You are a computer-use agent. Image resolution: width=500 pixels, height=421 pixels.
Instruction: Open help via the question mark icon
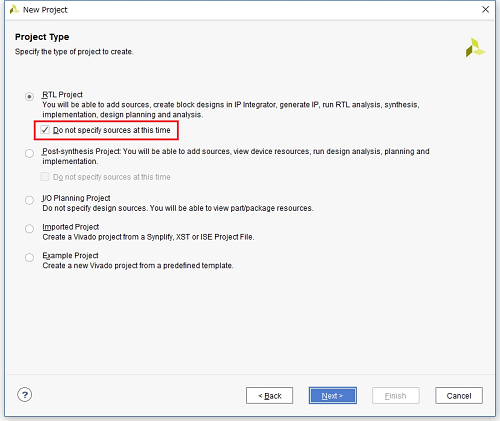pos(25,395)
